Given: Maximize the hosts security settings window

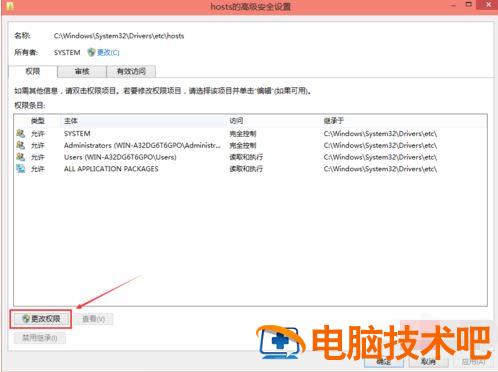Looking at the screenshot, I should [469, 5].
